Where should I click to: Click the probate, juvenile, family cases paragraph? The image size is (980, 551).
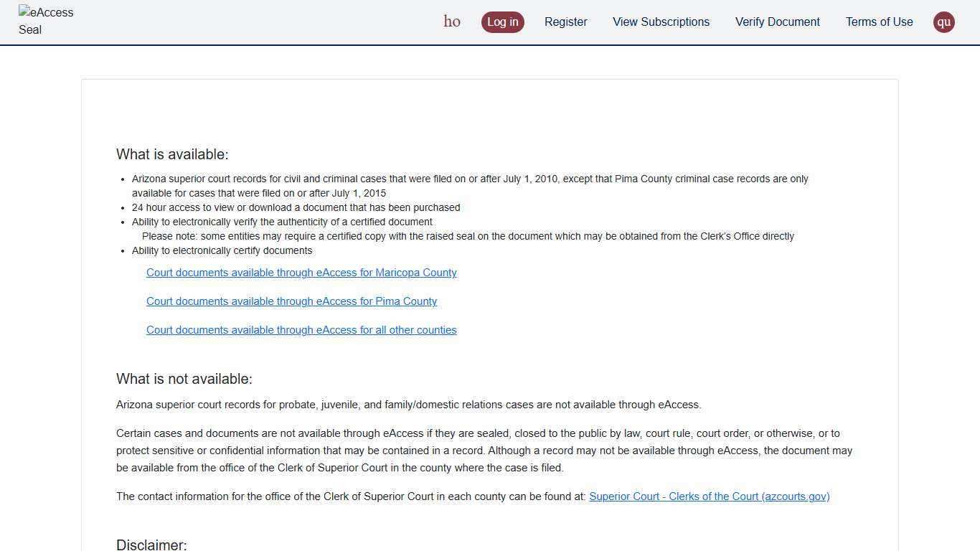[408, 405]
